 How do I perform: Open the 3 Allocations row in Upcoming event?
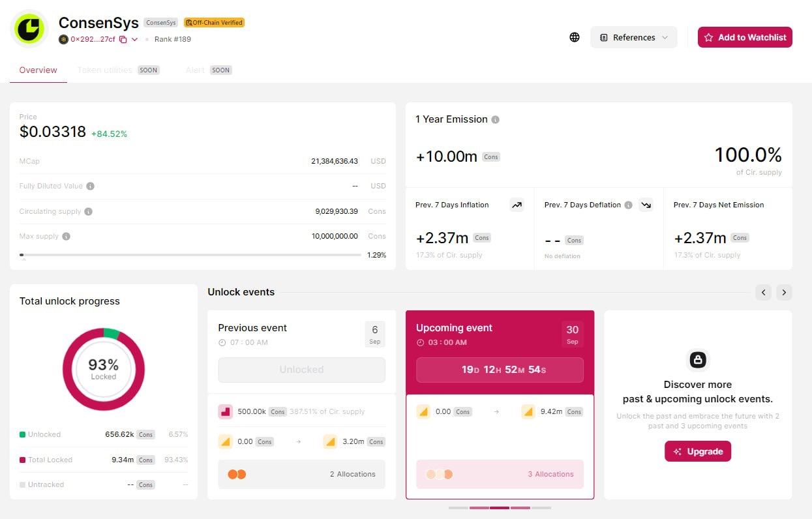500,474
